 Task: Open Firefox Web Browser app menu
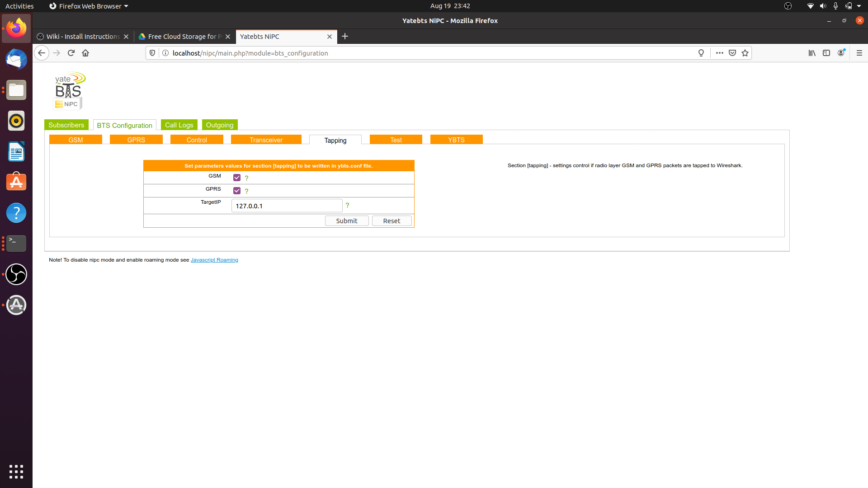(89, 6)
